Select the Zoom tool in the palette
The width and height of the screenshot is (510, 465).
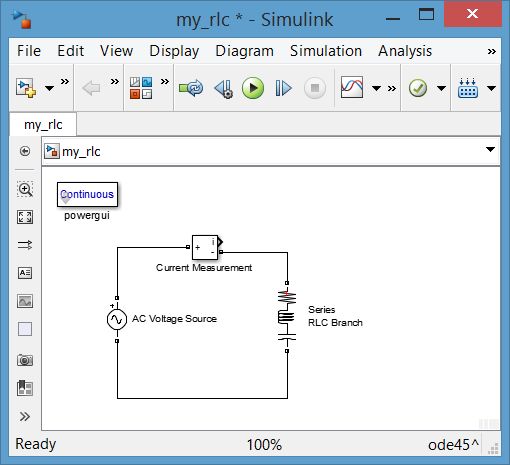click(x=25, y=189)
